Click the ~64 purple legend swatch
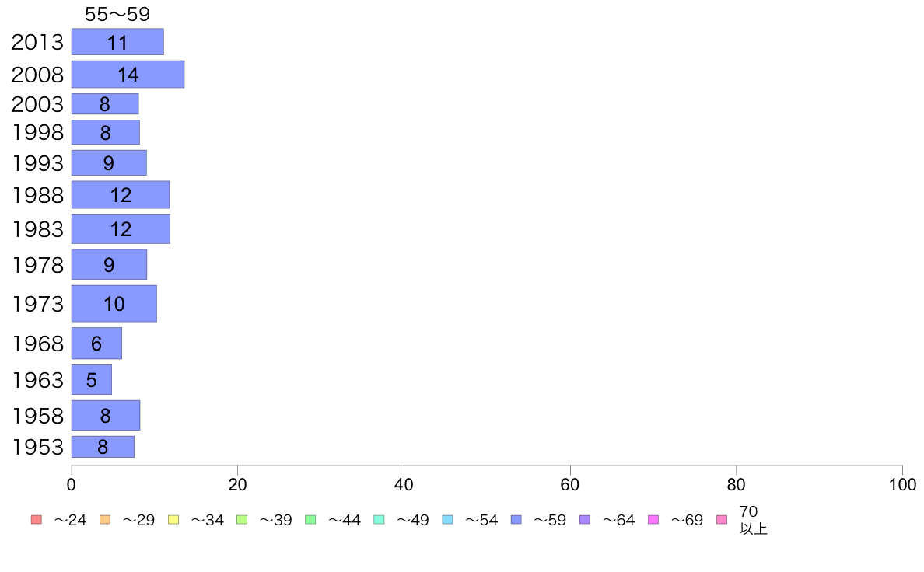924x572 pixels. click(585, 520)
